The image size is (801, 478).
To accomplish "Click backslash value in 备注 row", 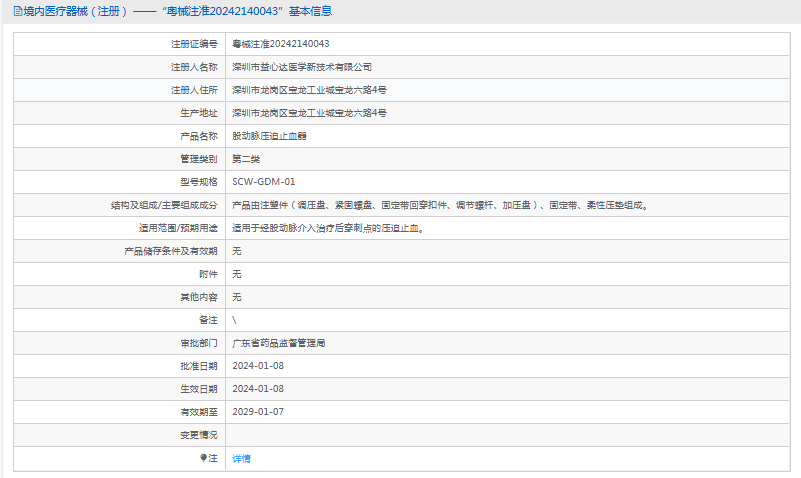I will [234, 320].
